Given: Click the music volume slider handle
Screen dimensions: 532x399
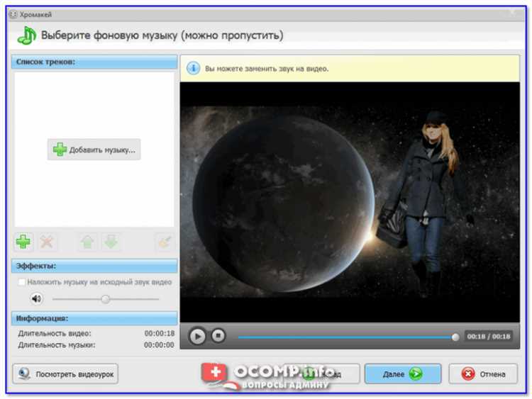Looking at the screenshot, I should tap(106, 299).
